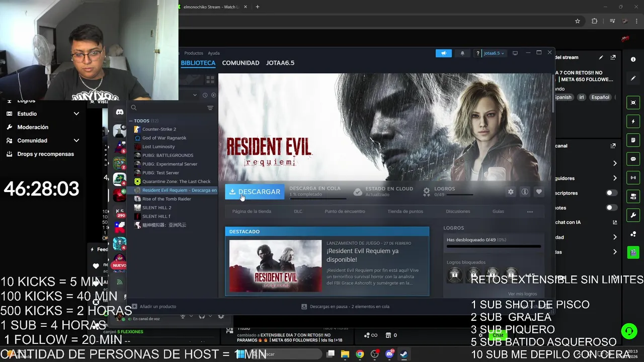Open the Discusiones link
Screen dimensions: 644x362
458,211
